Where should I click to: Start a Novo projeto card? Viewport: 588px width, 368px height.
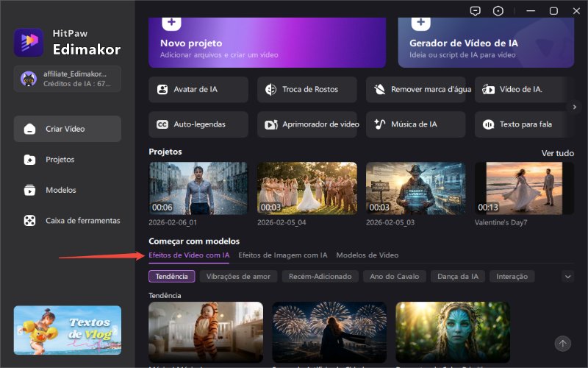click(x=267, y=43)
